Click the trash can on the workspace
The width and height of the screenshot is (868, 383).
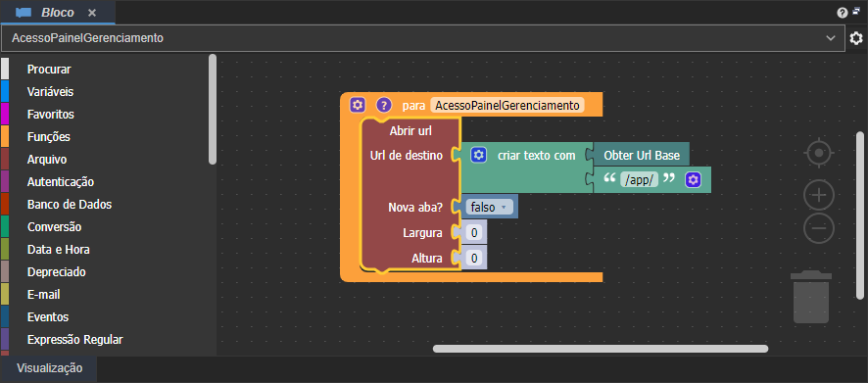tap(811, 297)
